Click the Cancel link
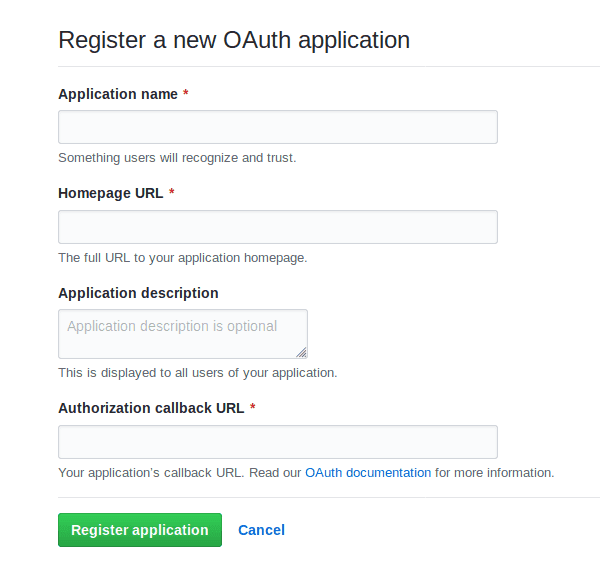The width and height of the screenshot is (600, 573). [261, 530]
